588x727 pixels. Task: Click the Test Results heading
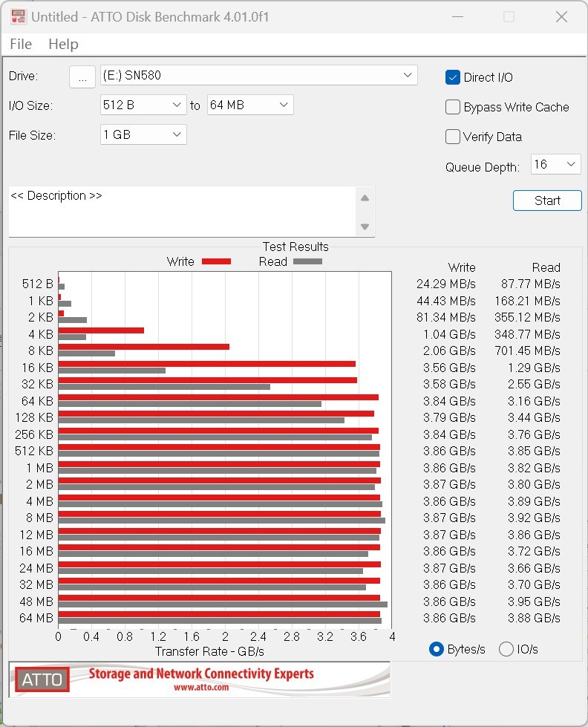click(295, 247)
